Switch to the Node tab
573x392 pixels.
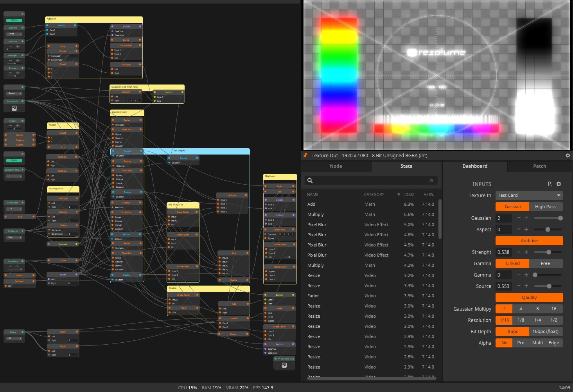[x=336, y=166]
